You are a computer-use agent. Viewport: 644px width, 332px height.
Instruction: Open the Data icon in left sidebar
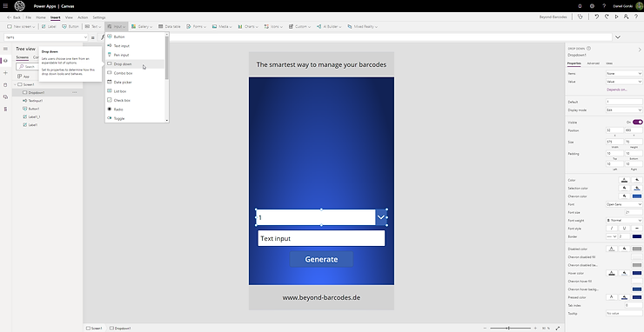tap(5, 85)
